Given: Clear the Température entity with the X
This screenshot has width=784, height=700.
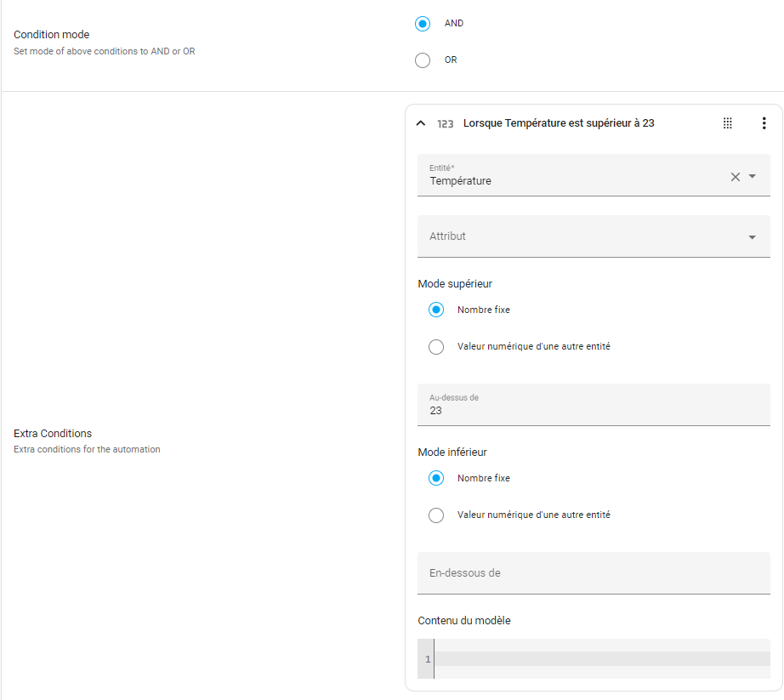Looking at the screenshot, I should click(x=736, y=177).
